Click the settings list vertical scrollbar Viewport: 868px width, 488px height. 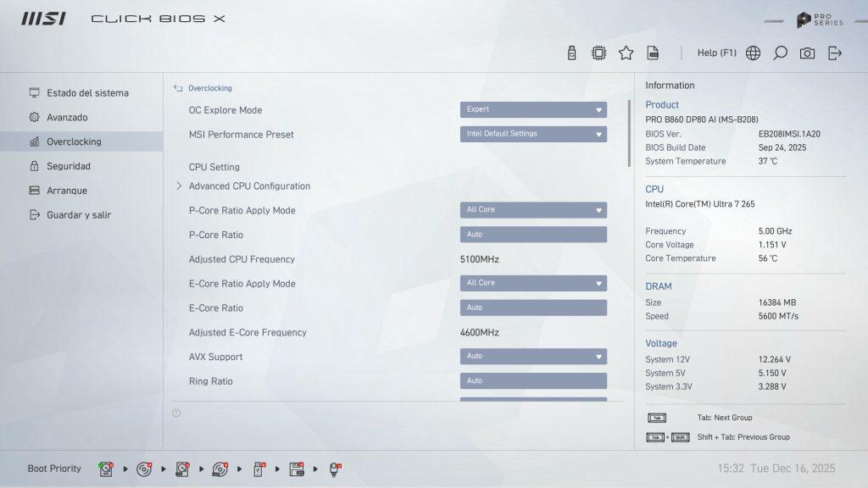pos(629,133)
